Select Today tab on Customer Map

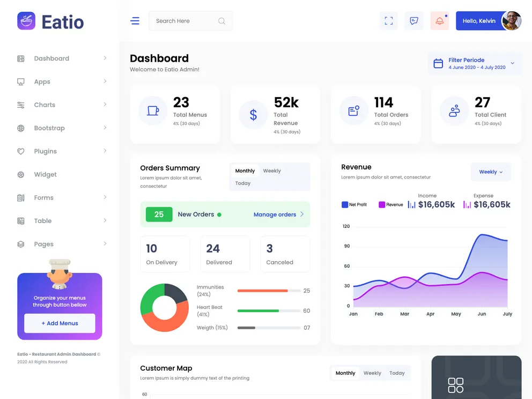tap(397, 373)
